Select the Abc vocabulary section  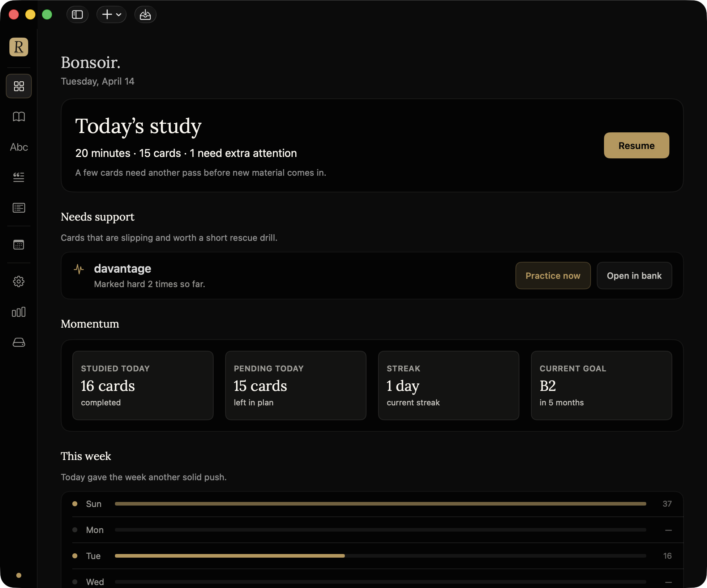19,147
